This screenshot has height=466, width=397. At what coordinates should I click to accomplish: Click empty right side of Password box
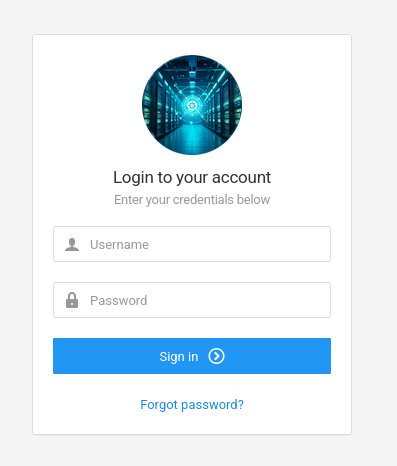(x=267, y=300)
